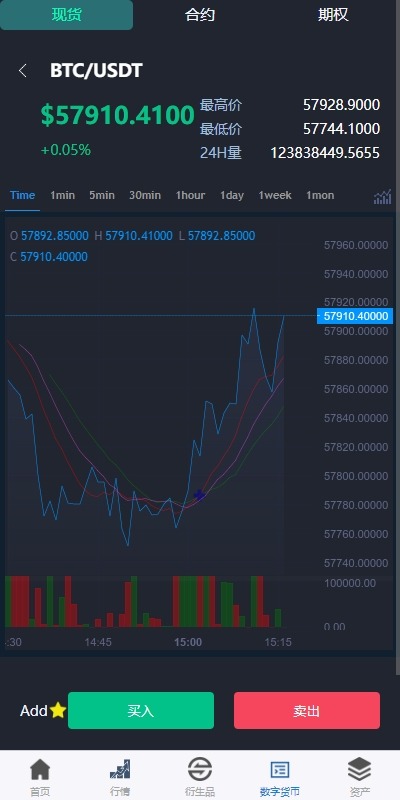Image resolution: width=400 pixels, height=800 pixels.
Task: Switch to the 合约 contract tab
Action: [x=200, y=15]
